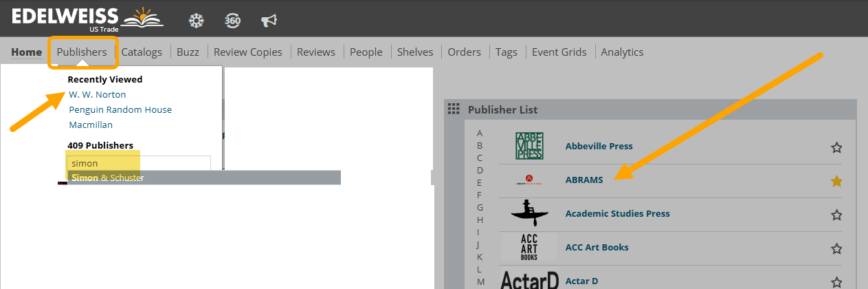Click the Publisher List grid icon
Screen dimensions: 868x289
coord(454,109)
